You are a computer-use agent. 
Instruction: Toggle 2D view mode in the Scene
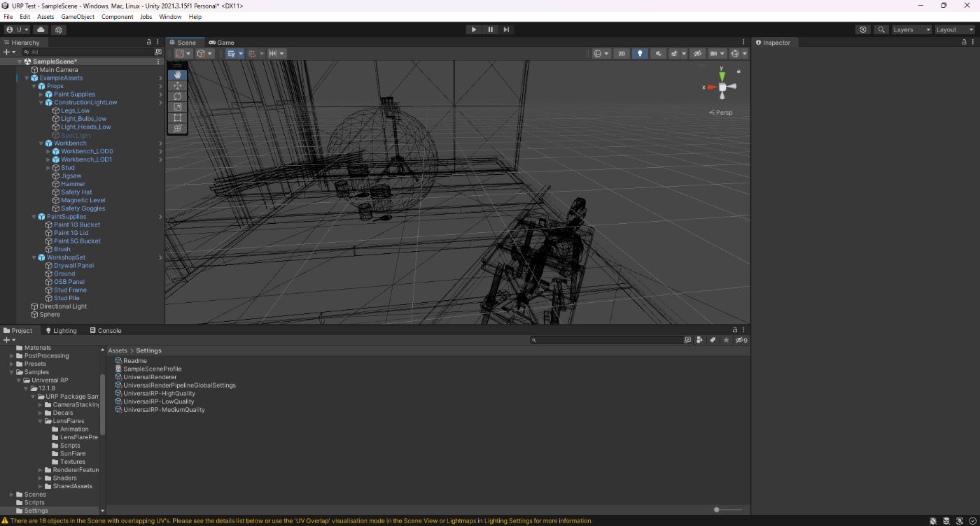coord(621,54)
